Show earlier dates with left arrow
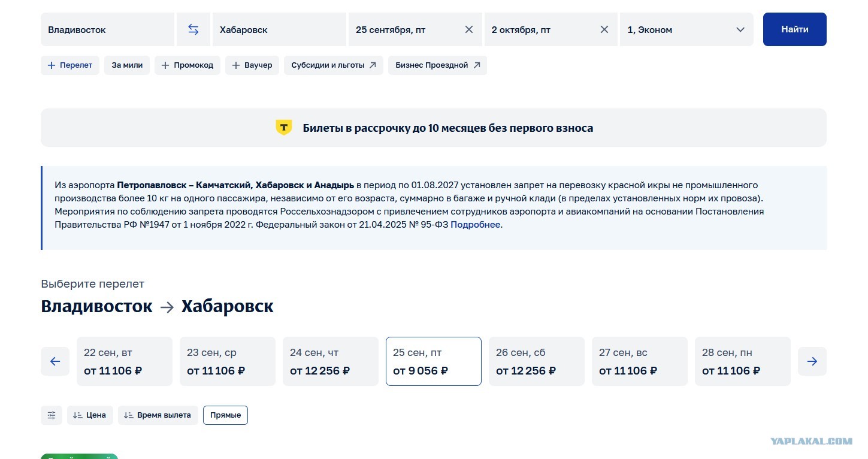The width and height of the screenshot is (868, 459). (55, 361)
